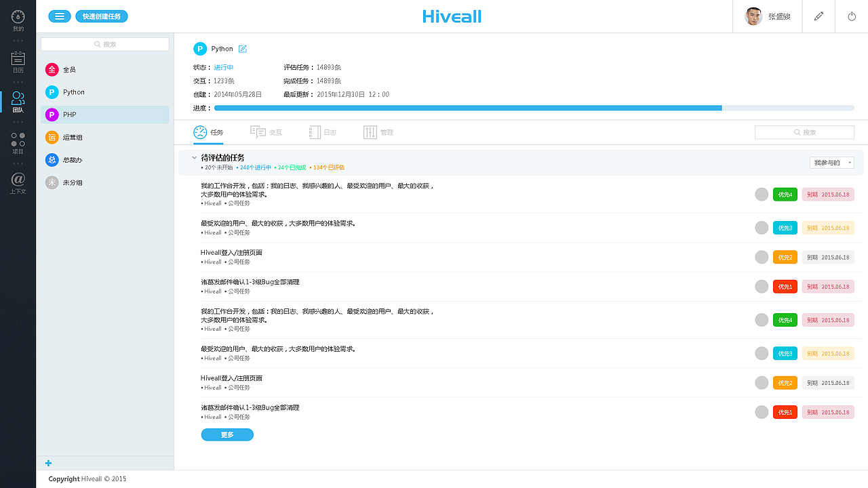Click the Hiveall logo
The image size is (868, 488).
[x=452, y=16]
